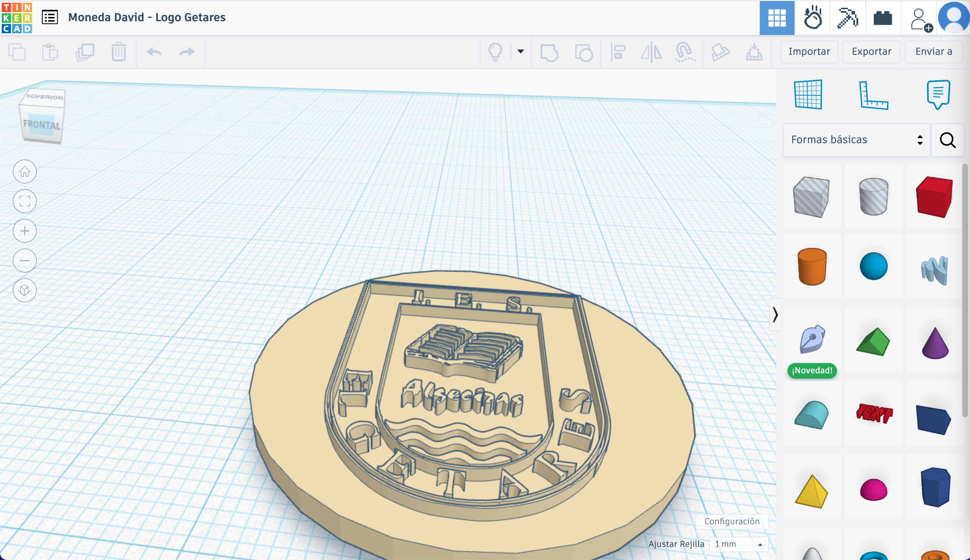Viewport: 970px width, 560px height.
Task: Delete the selected shape
Action: point(118,52)
